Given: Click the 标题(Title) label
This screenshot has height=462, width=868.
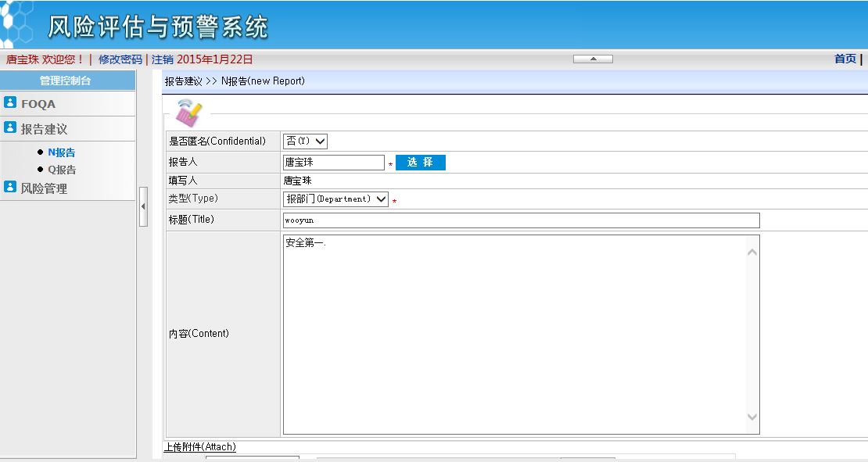Looking at the screenshot, I should (x=191, y=219).
